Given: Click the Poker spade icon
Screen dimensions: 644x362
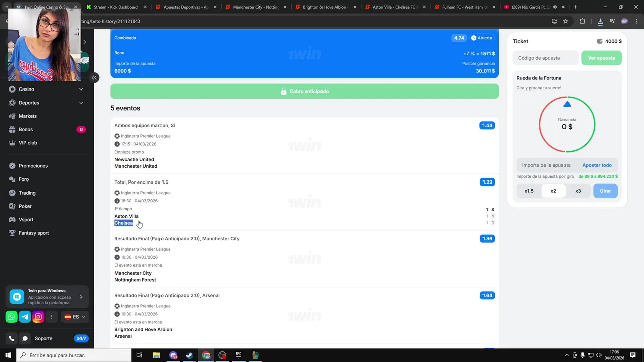Looking at the screenshot, I should click(x=13, y=206).
